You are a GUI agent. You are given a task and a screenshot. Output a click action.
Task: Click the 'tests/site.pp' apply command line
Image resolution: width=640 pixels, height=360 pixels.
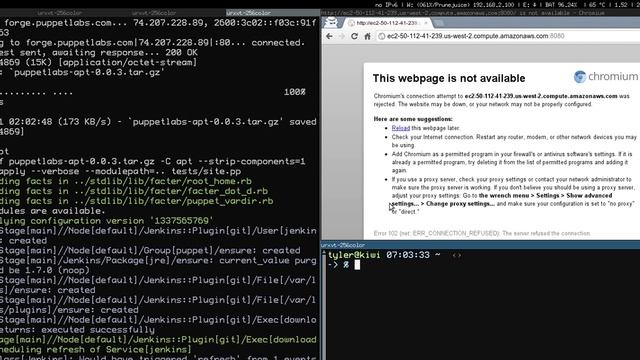120,171
